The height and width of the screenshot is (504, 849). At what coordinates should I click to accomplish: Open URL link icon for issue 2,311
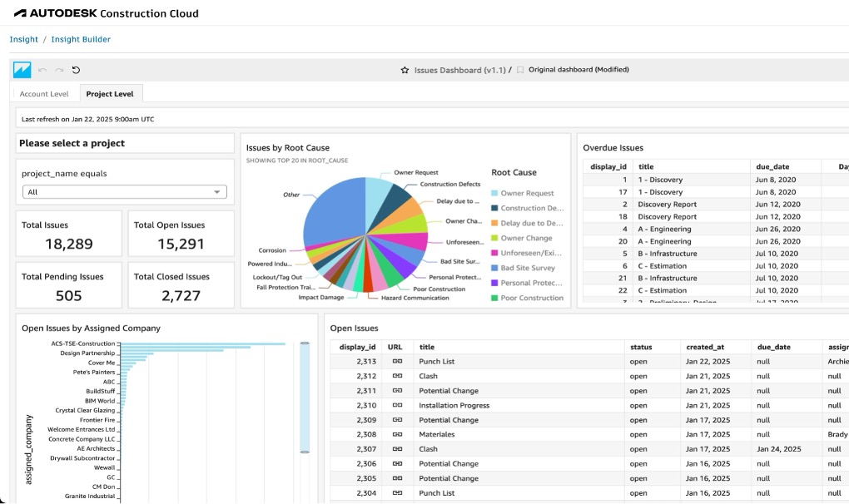coord(397,390)
